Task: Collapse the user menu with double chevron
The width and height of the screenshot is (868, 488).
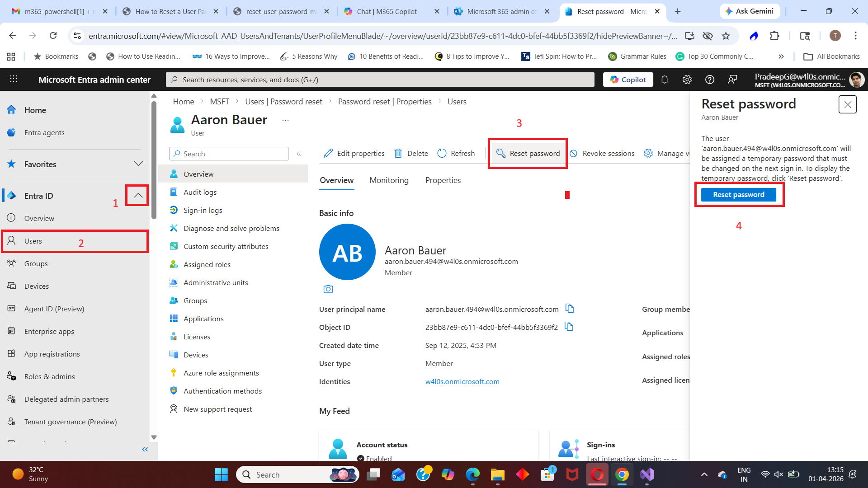Action: pyautogui.click(x=299, y=154)
